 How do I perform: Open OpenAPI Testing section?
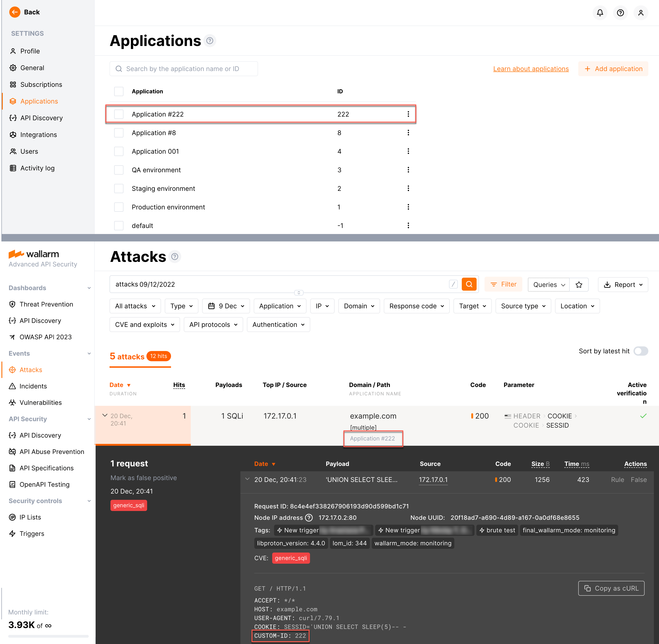click(x=45, y=484)
